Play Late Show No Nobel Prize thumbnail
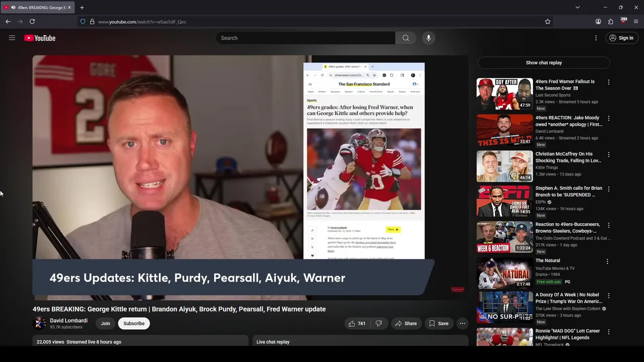Image resolution: width=644 pixels, height=362 pixels. pos(505,307)
